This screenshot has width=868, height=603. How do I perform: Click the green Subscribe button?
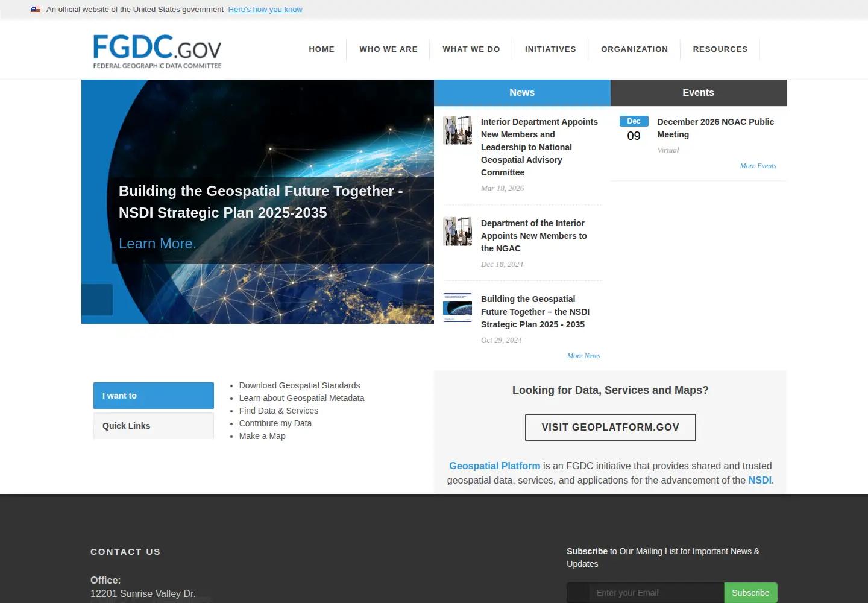[x=750, y=593]
